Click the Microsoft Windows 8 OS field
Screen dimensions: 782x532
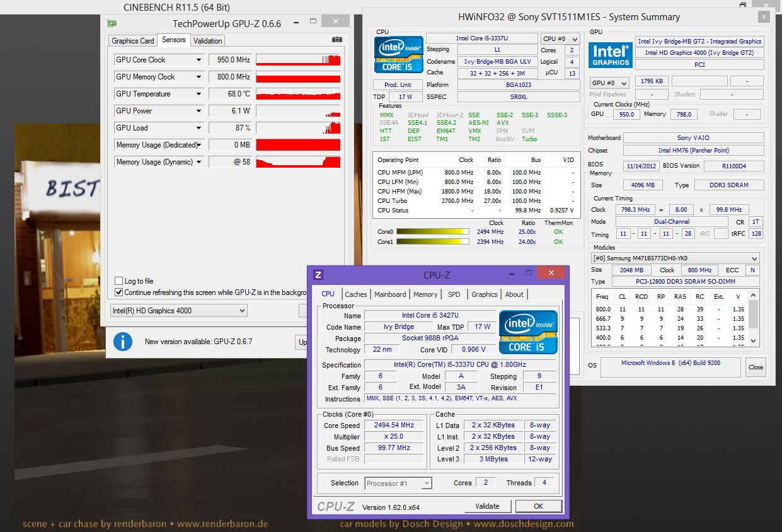[x=671, y=367]
